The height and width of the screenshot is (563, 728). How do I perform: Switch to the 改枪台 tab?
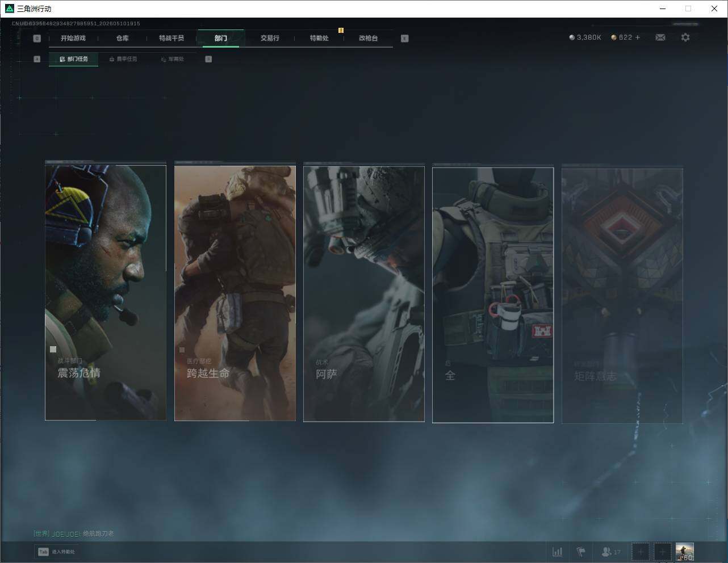[368, 38]
